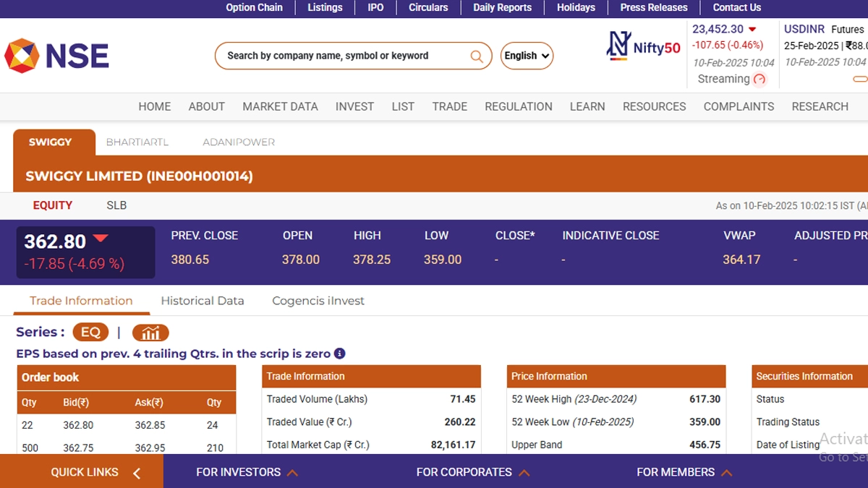The width and height of the screenshot is (868, 488).
Task: Click the EPS info icon
Action: point(339,354)
